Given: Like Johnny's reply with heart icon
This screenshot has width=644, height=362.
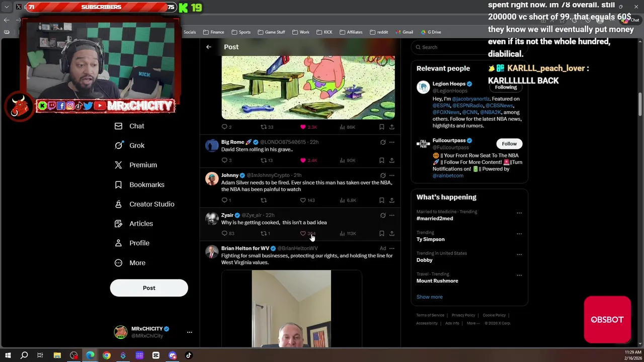Looking at the screenshot, I should point(303,200).
